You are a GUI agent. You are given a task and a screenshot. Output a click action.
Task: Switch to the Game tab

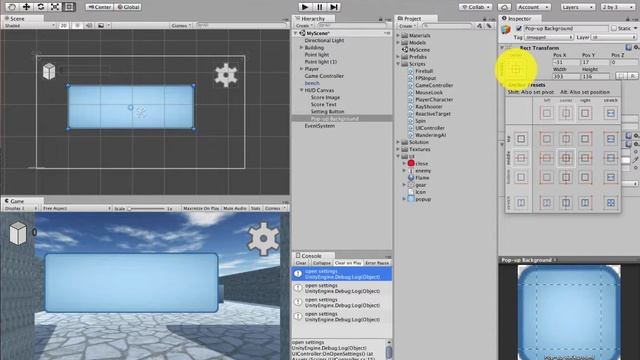[x=22, y=201]
